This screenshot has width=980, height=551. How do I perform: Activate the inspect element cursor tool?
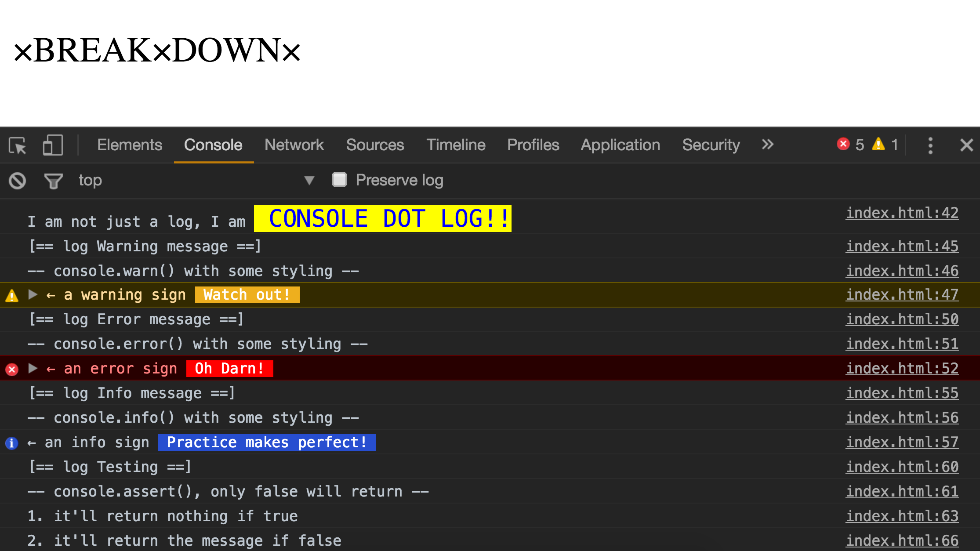click(x=17, y=145)
